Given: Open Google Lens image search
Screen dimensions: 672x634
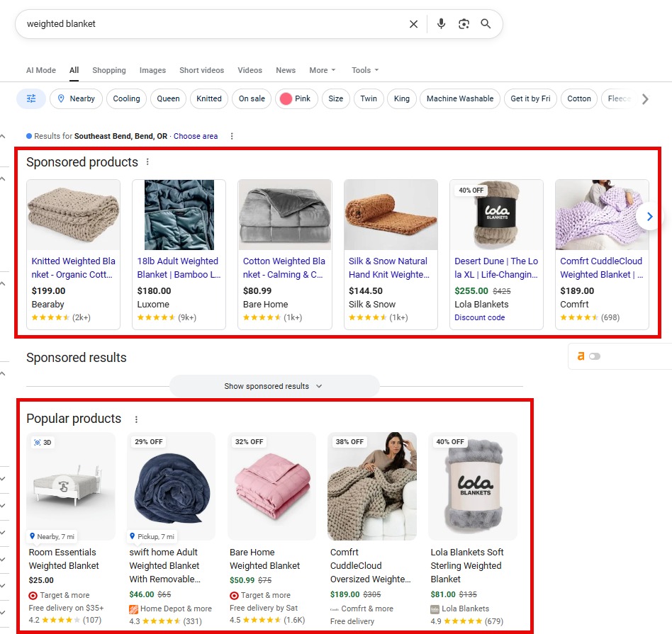Looking at the screenshot, I should [464, 24].
